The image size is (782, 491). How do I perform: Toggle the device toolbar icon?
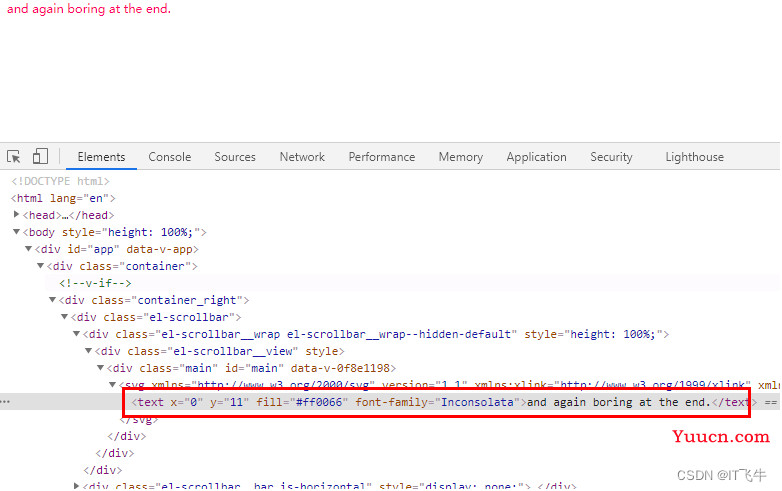[x=40, y=157]
